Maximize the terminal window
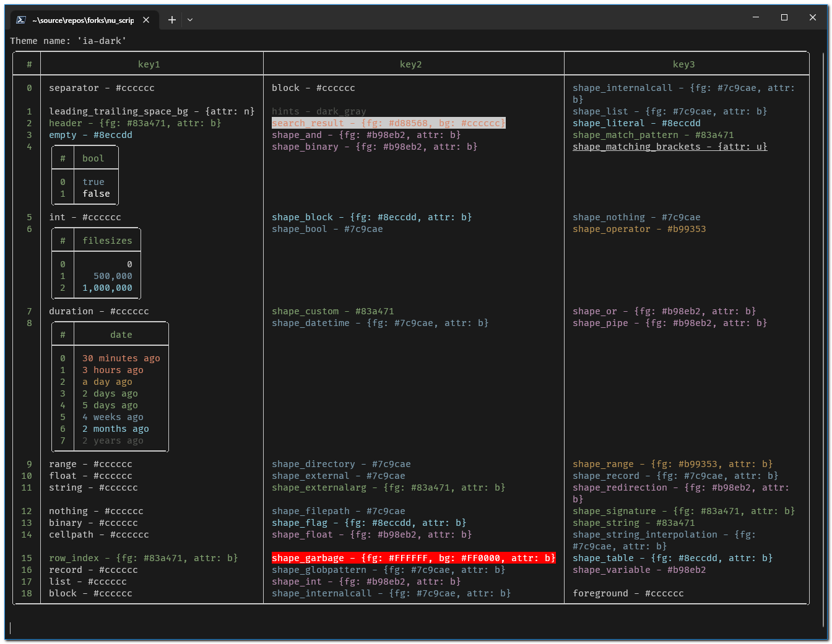The image size is (832, 644). [x=784, y=17]
